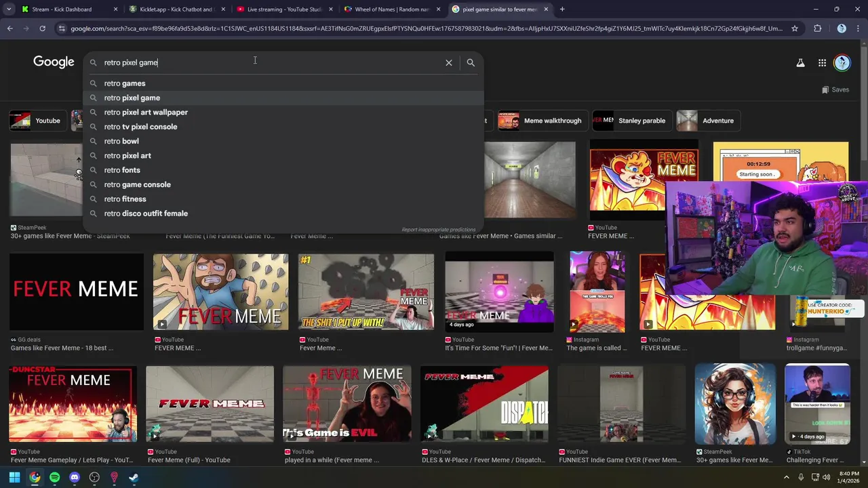Open a new browser tab

pos(562,9)
